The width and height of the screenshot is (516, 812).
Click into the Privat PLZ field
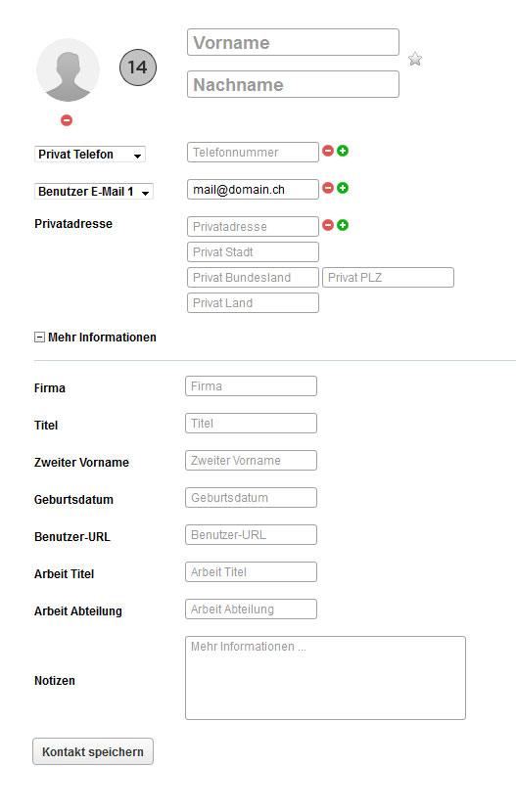(x=388, y=278)
